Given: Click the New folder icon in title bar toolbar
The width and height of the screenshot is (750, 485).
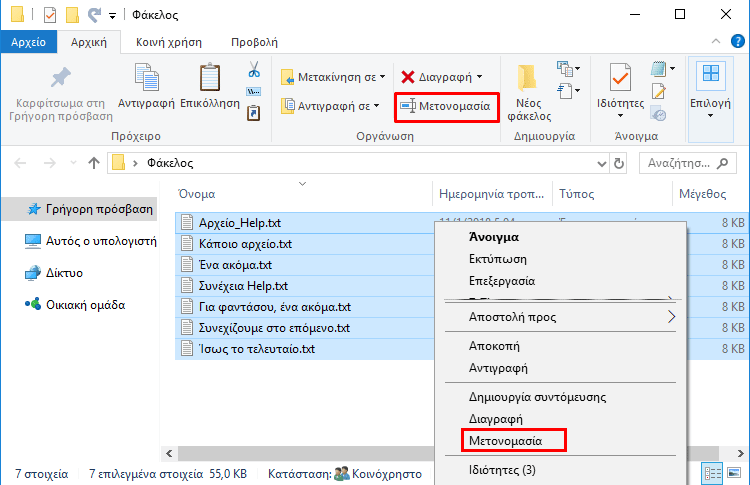Looking at the screenshot, I should point(72,15).
